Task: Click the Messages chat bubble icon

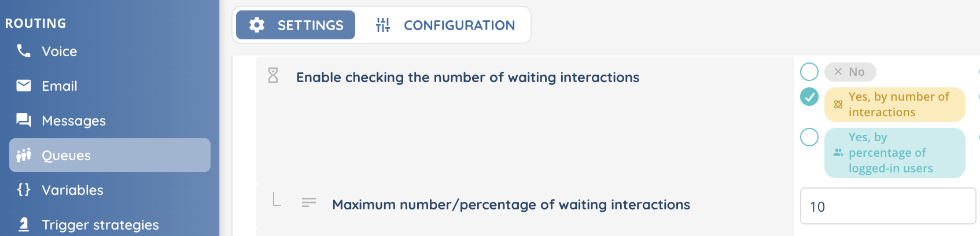Action: tap(24, 120)
